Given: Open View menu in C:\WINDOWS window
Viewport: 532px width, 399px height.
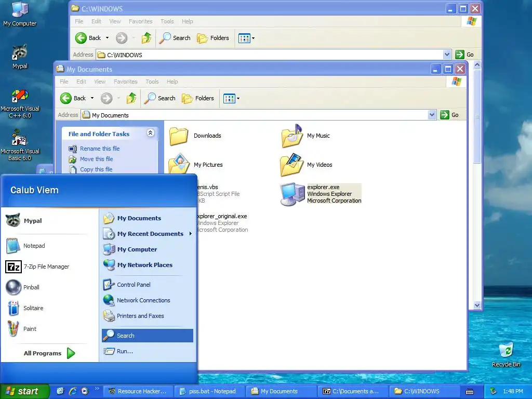Looking at the screenshot, I should 115,21.
